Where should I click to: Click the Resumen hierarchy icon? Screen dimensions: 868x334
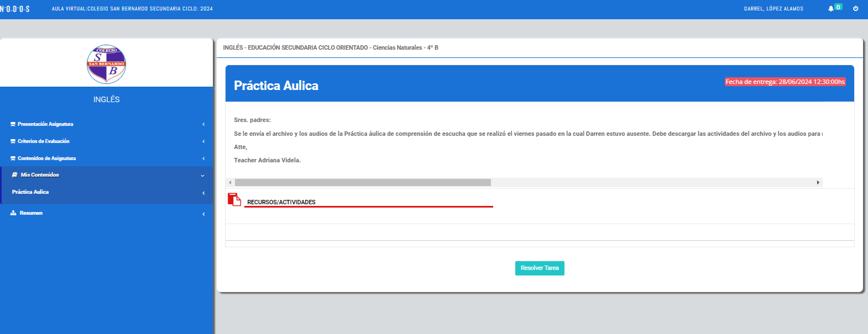[13, 213]
